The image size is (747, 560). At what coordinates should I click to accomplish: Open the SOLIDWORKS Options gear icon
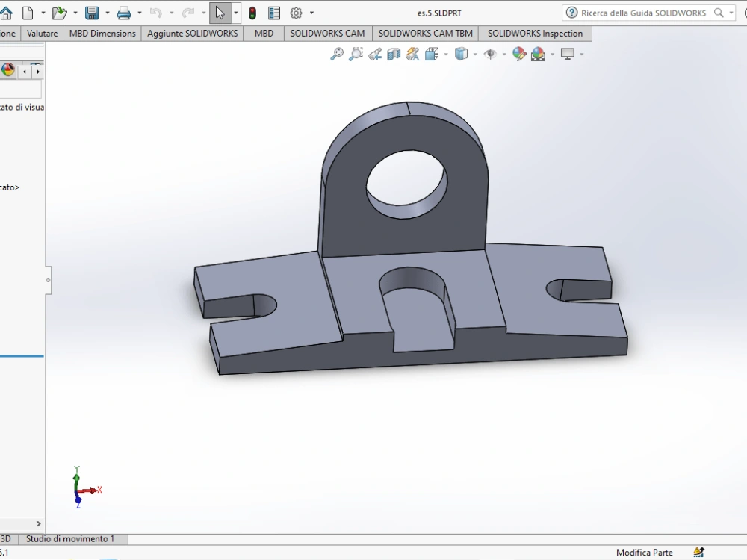coord(294,12)
